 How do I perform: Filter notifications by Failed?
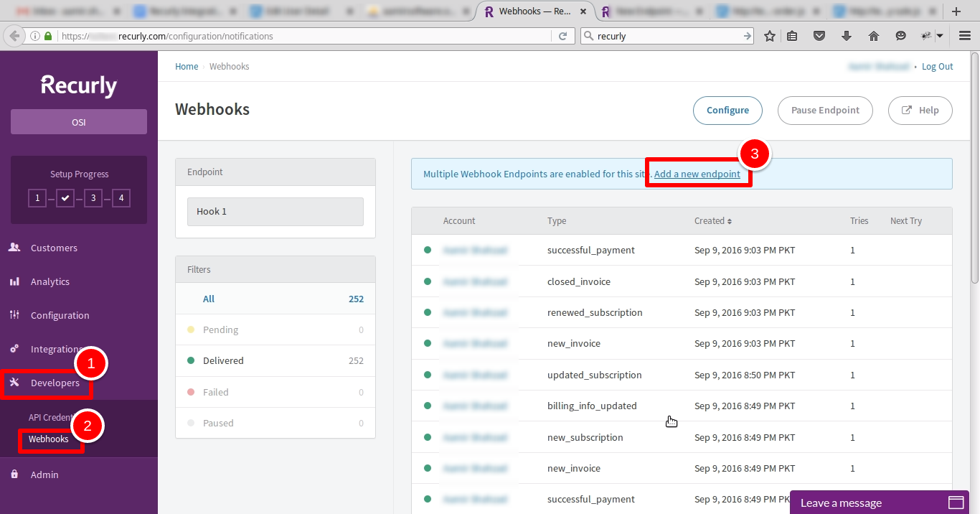pos(275,392)
